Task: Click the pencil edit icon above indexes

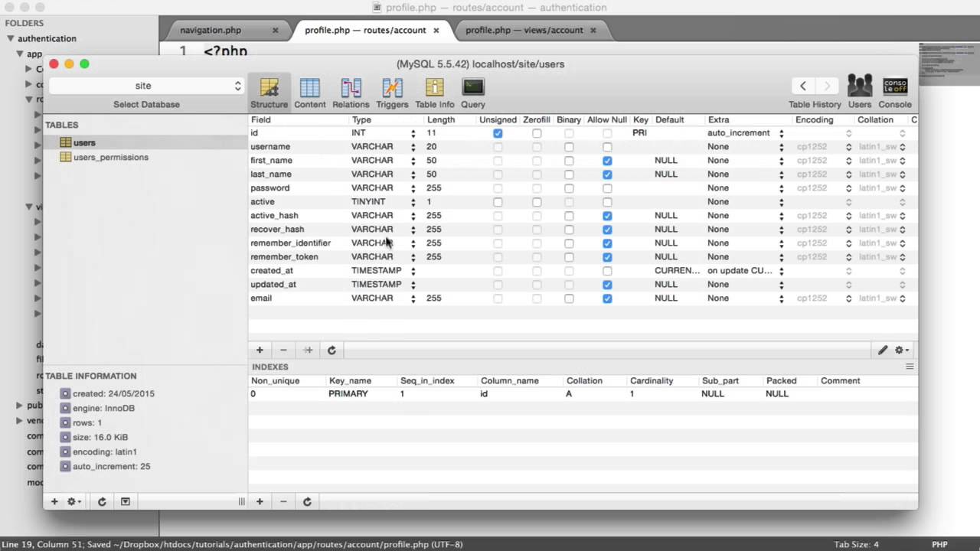Action: pyautogui.click(x=883, y=350)
